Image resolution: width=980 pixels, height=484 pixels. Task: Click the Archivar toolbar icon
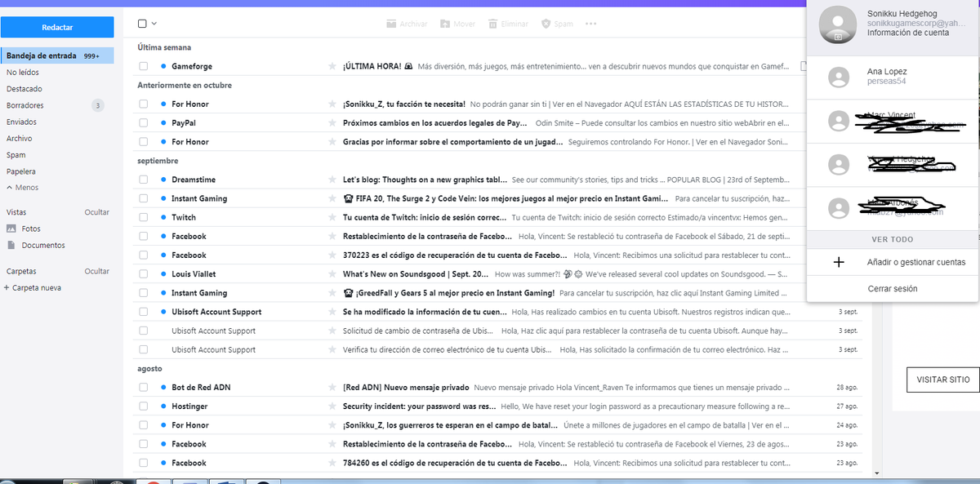click(x=391, y=24)
